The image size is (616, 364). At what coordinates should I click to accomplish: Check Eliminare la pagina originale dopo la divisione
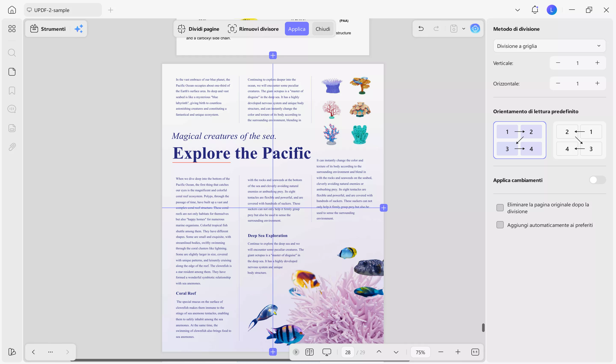pyautogui.click(x=500, y=207)
